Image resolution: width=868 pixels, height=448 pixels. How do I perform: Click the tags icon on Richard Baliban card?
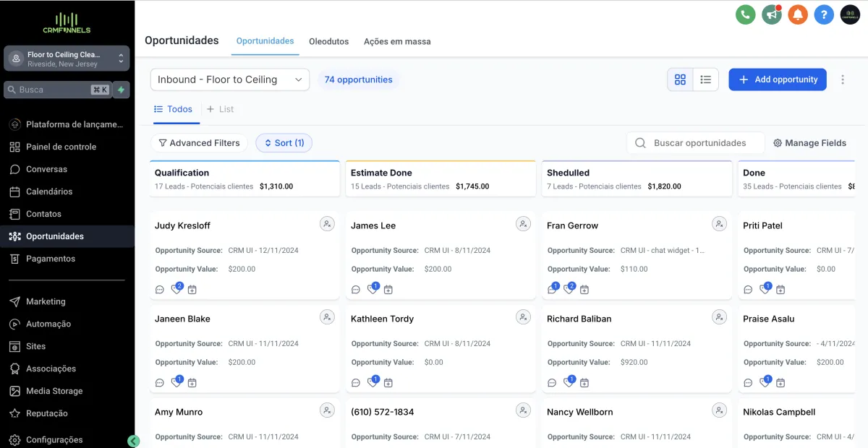[568, 383]
